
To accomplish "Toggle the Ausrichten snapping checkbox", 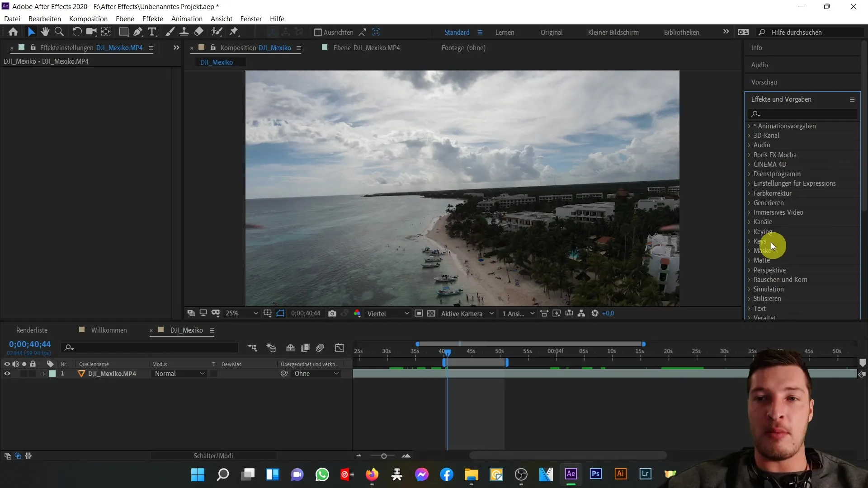I will pos(318,33).
